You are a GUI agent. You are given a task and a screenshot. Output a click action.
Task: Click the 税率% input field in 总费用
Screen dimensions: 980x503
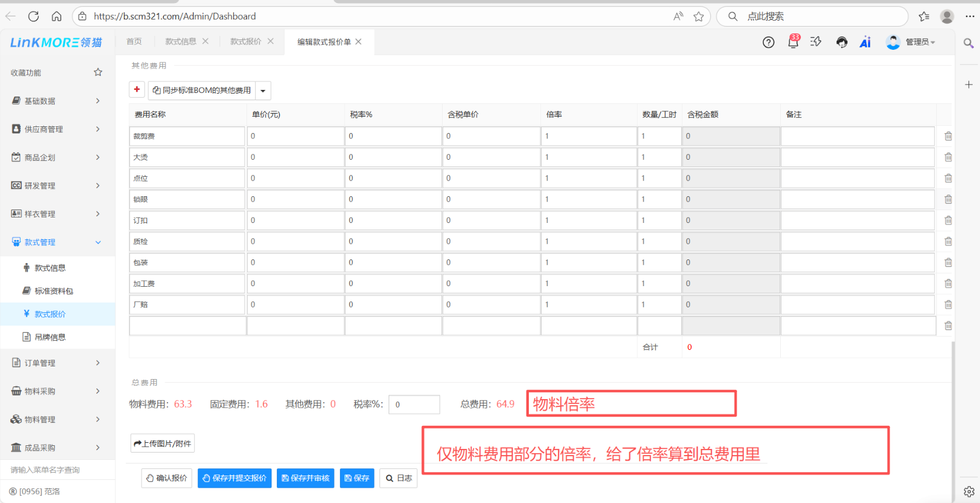tap(414, 404)
